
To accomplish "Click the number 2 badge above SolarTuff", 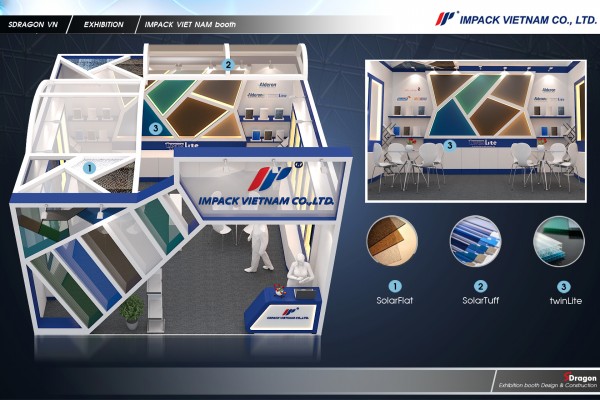I will pos(480,286).
